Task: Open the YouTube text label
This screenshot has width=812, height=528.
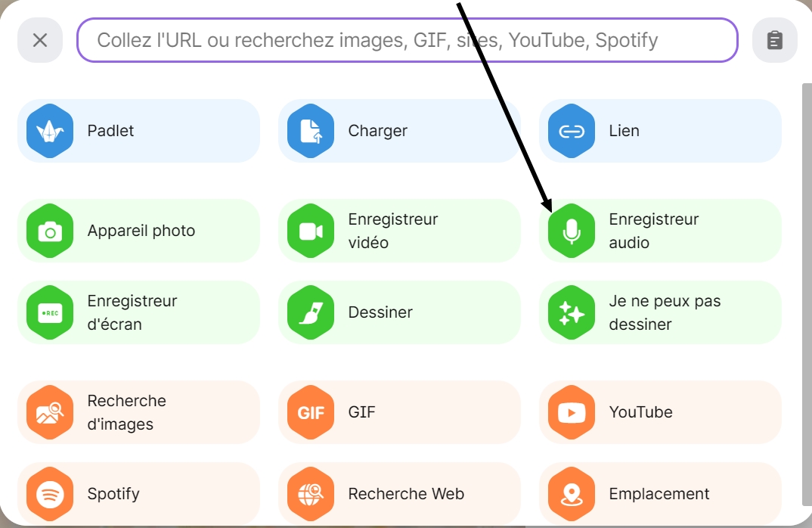Action: [640, 412]
